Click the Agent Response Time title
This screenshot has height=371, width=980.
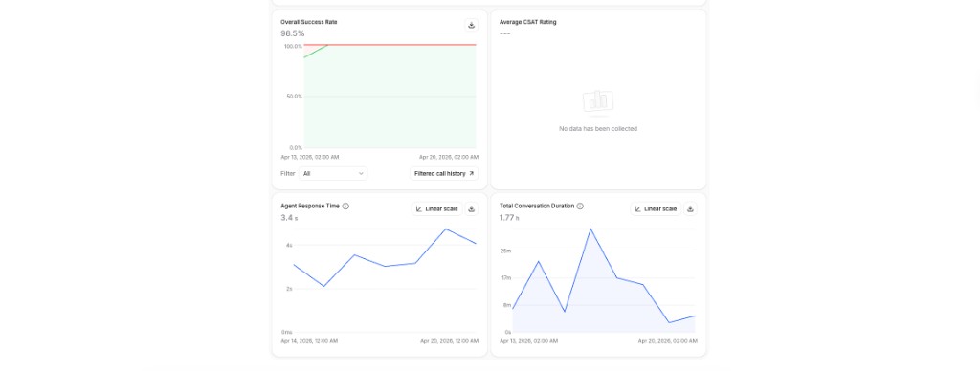coord(310,207)
